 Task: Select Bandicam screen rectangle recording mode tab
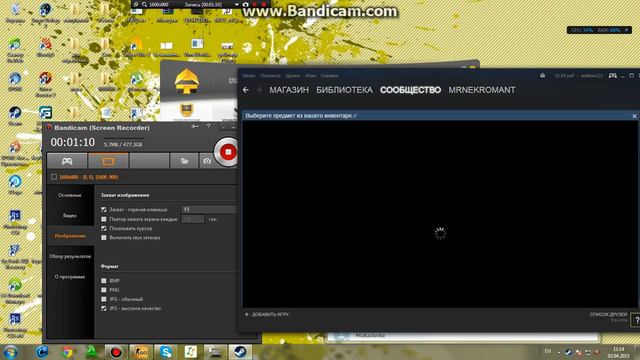pos(108,161)
